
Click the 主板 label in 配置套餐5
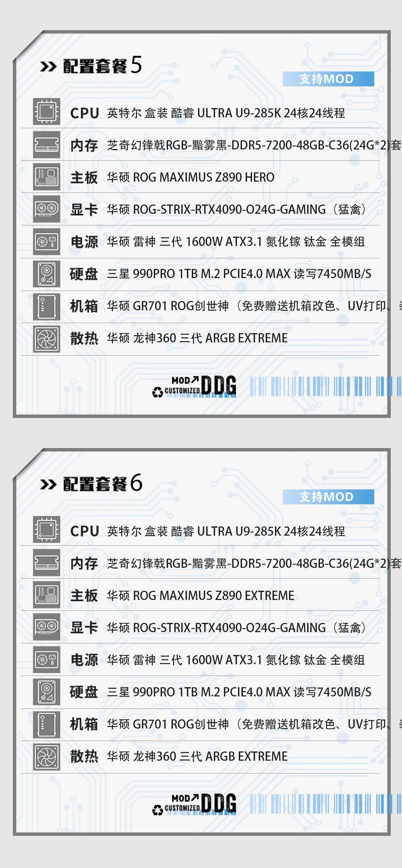[84, 178]
